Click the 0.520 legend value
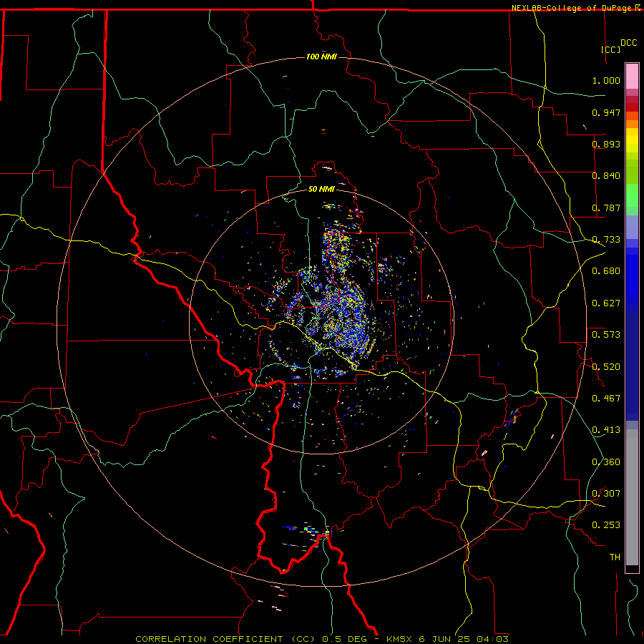 click(606, 367)
